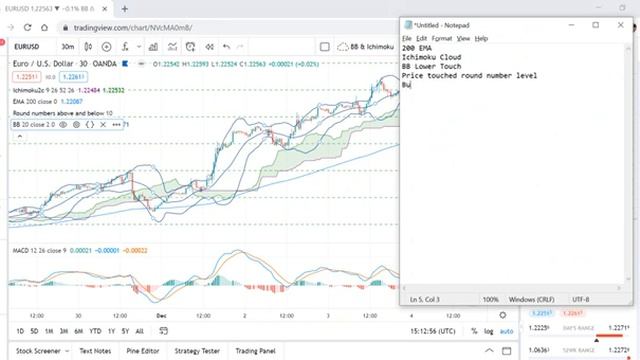The height and width of the screenshot is (360, 640).
Task: Set range to 1M
Action: [x=49, y=331]
